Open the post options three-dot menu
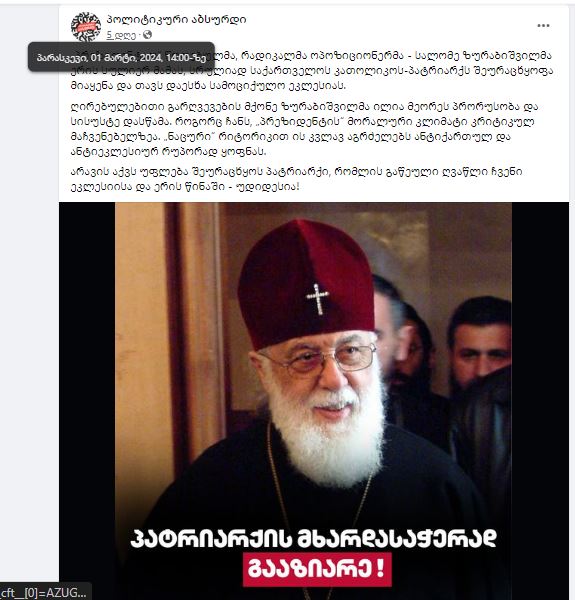 pos(543,26)
